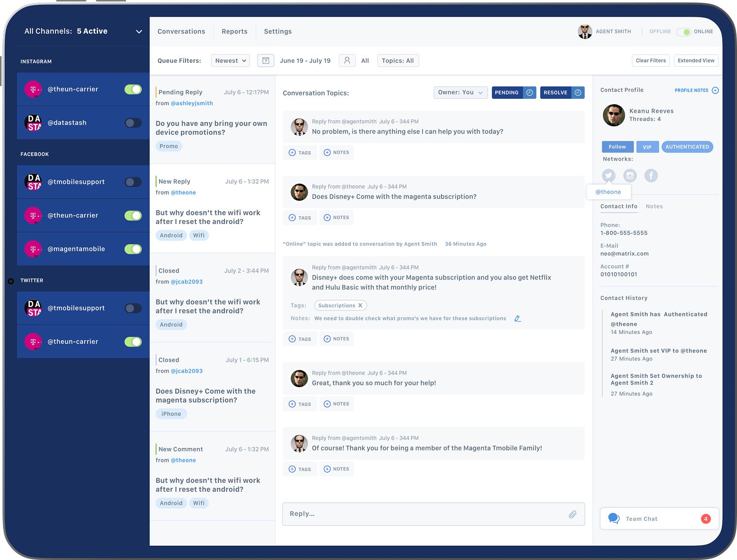737x560 pixels.
Task: Toggle the Offline/Online status switch
Action: pyautogui.click(x=683, y=32)
